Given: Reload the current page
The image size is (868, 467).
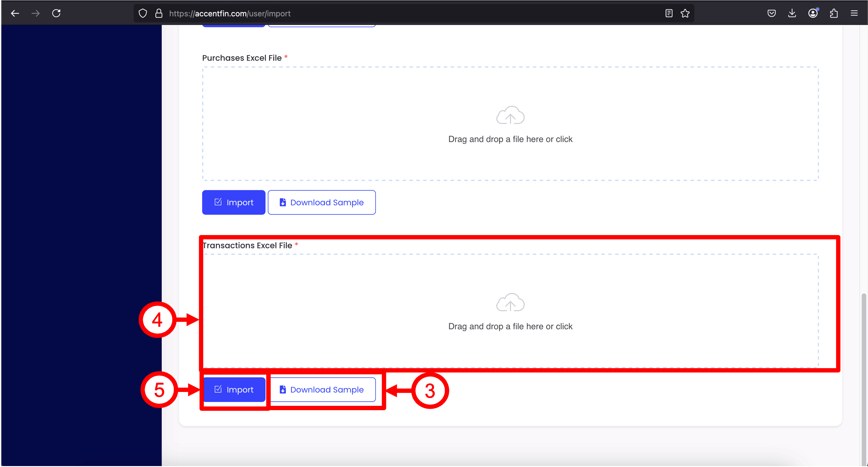Looking at the screenshot, I should [x=56, y=14].
